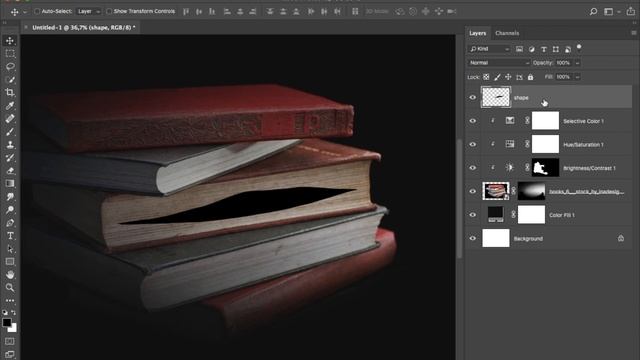This screenshot has height=360, width=640.
Task: Select the Horizontal Type tool
Action: (10, 236)
